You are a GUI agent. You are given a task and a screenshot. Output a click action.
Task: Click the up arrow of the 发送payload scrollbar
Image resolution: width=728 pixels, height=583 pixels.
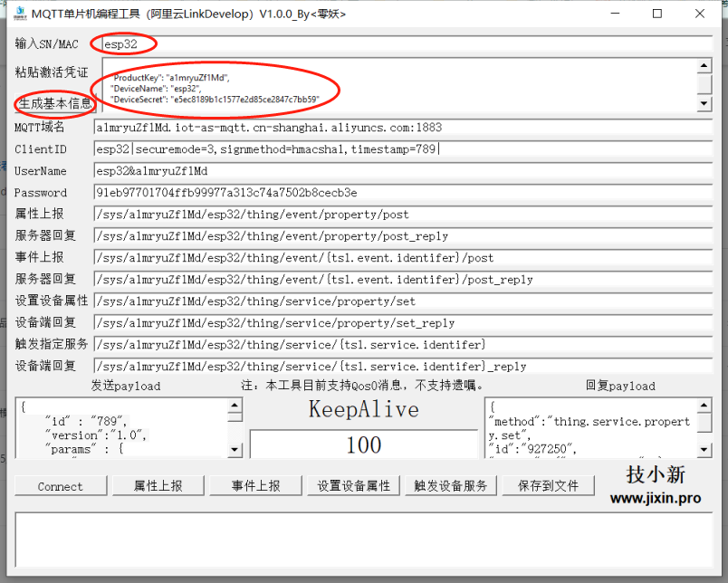tap(235, 406)
